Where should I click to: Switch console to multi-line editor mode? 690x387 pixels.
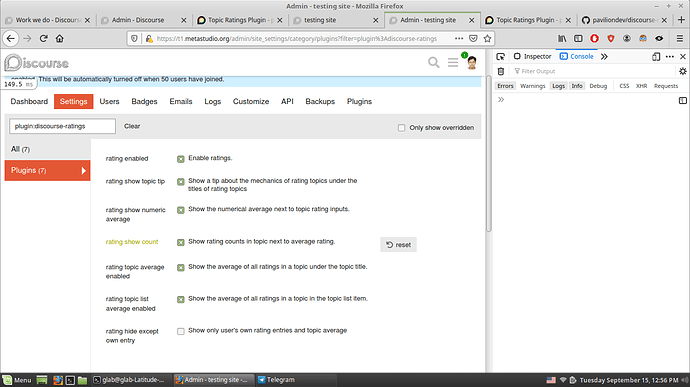[x=683, y=100]
